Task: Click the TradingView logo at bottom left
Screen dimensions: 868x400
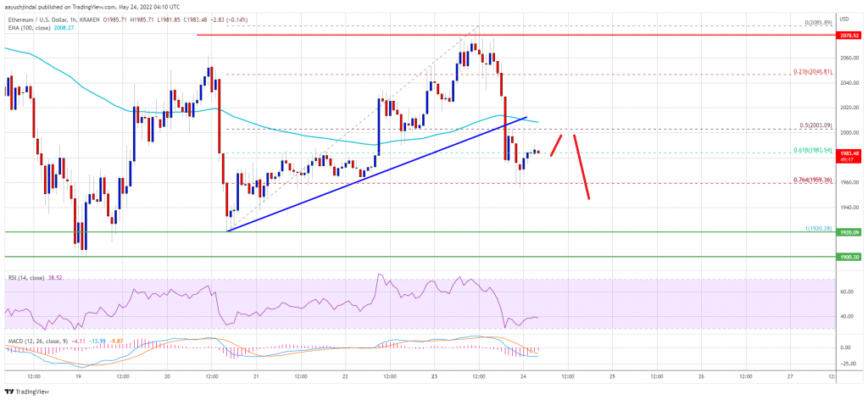Action: click(x=25, y=392)
